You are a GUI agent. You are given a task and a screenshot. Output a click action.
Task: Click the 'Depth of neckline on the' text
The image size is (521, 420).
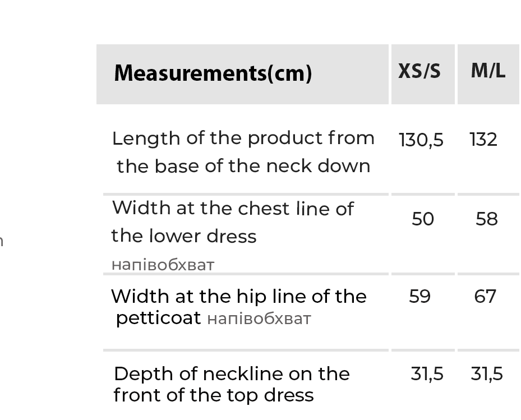[x=232, y=374]
